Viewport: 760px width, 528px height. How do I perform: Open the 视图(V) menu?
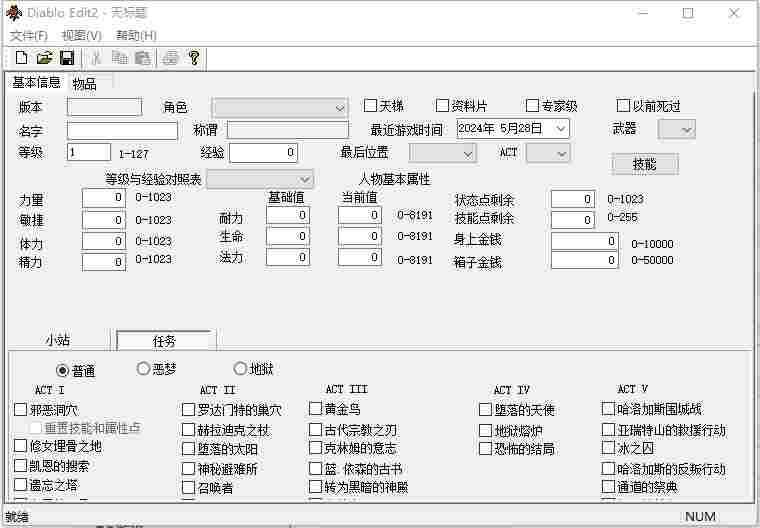click(81, 35)
